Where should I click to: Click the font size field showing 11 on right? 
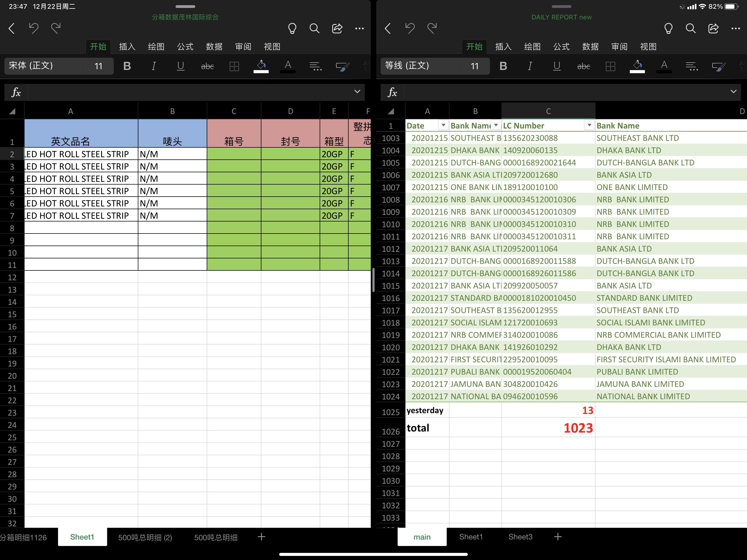tap(474, 66)
